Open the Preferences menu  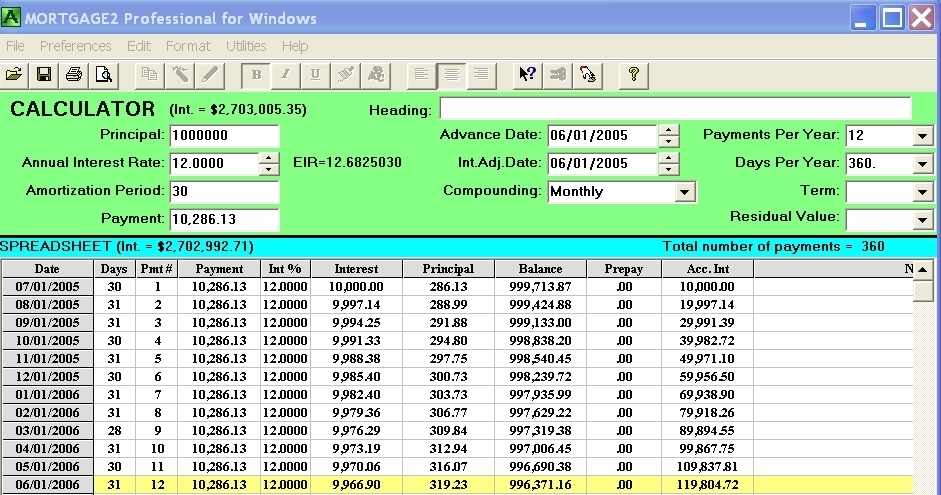[x=76, y=46]
